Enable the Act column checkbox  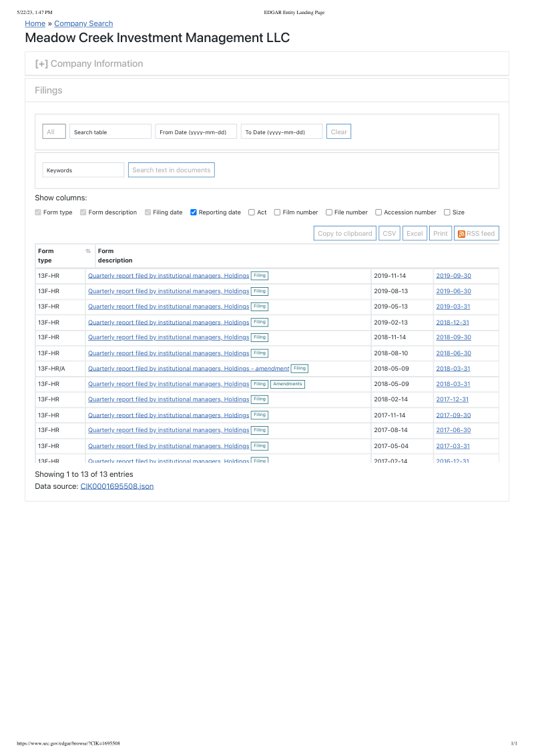click(x=252, y=212)
